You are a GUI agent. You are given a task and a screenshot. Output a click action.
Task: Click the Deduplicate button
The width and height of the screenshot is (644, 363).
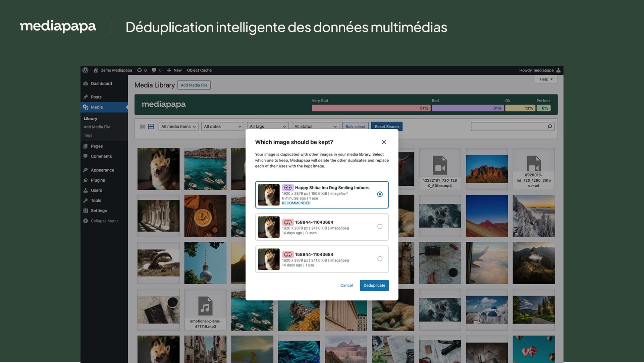pos(374,285)
